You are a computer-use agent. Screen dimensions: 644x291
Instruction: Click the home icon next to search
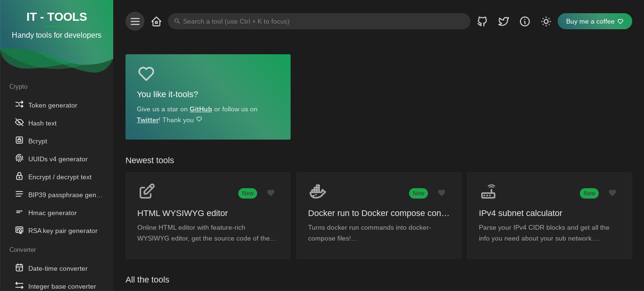point(156,21)
